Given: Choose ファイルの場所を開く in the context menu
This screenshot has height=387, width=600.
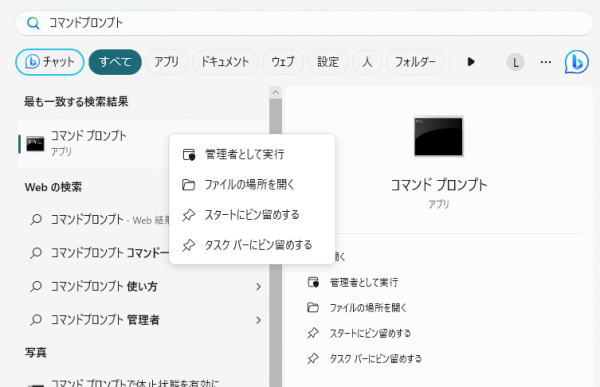Looking at the screenshot, I should click(252, 185).
